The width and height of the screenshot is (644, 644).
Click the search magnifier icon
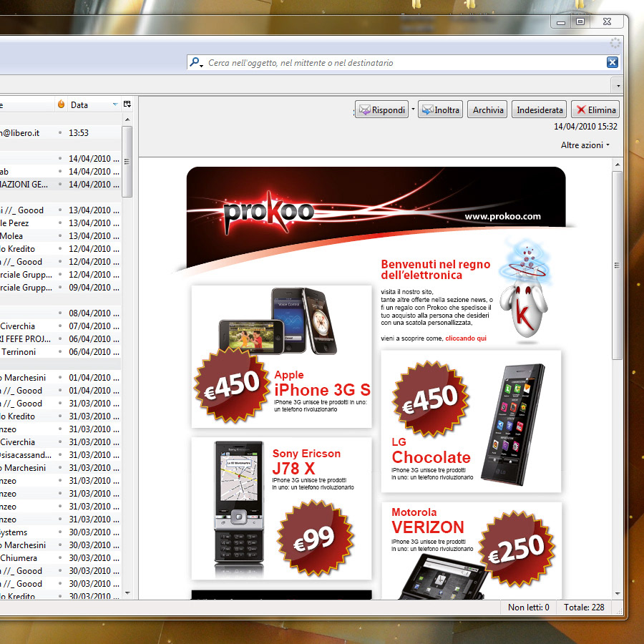195,62
